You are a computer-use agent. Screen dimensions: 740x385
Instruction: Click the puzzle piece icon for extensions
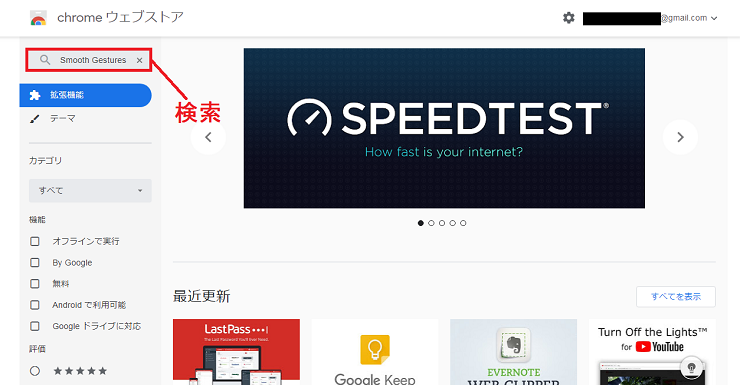(x=35, y=95)
